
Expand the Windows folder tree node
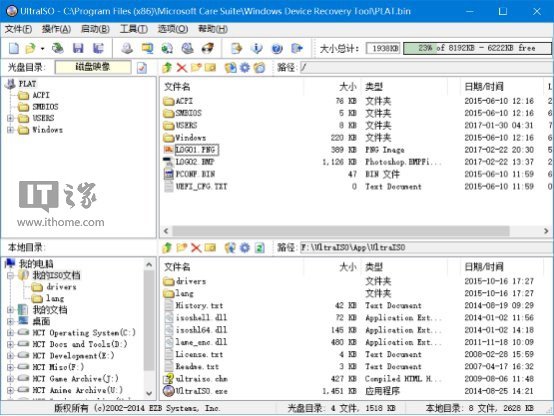point(10,130)
